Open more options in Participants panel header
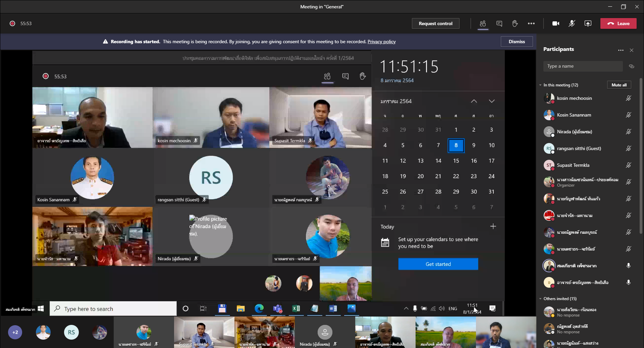 pyautogui.click(x=621, y=50)
